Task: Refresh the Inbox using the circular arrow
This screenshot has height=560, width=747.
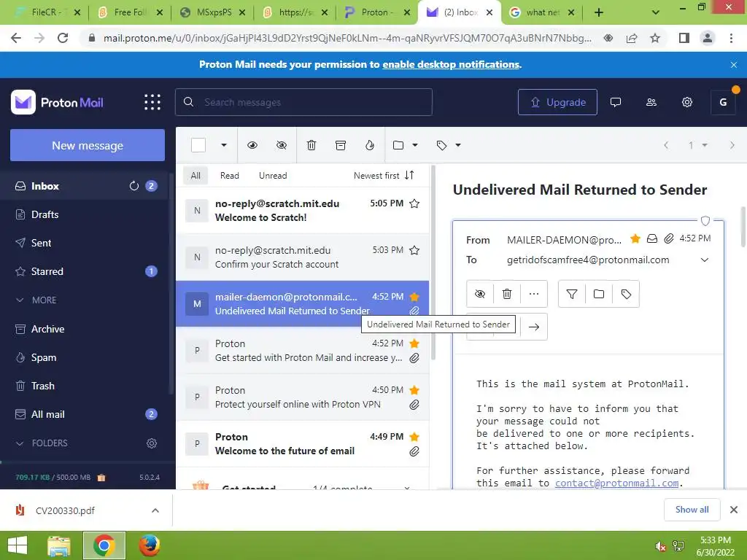Action: click(134, 186)
